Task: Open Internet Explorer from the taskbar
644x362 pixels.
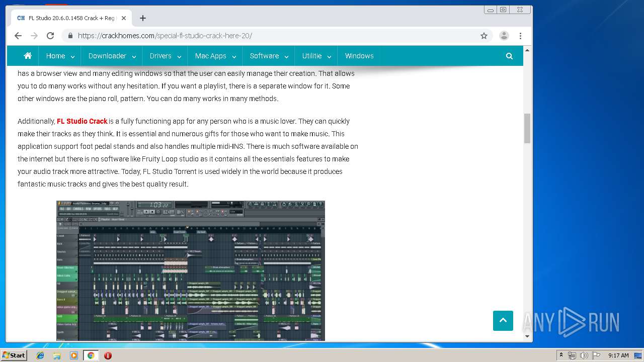Action: [x=40, y=355]
